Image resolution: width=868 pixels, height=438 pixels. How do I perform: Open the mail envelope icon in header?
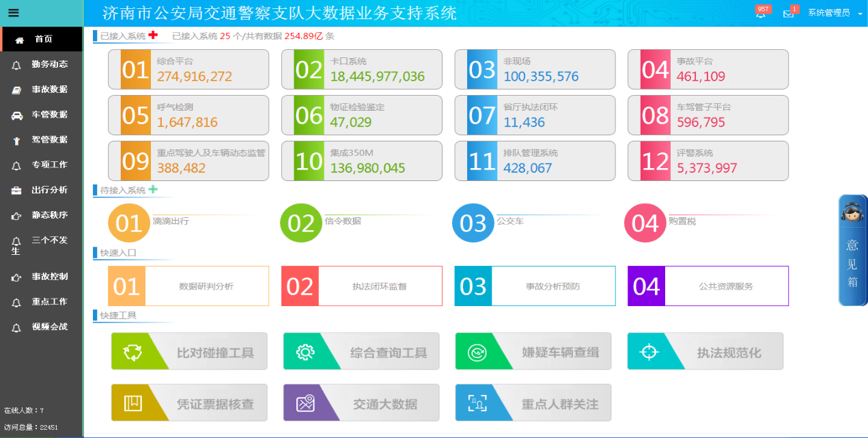(x=788, y=14)
